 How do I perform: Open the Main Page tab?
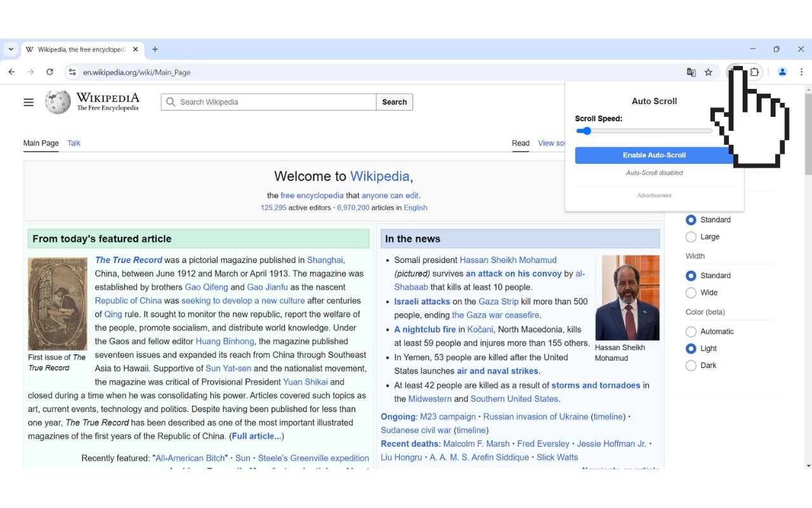click(41, 143)
